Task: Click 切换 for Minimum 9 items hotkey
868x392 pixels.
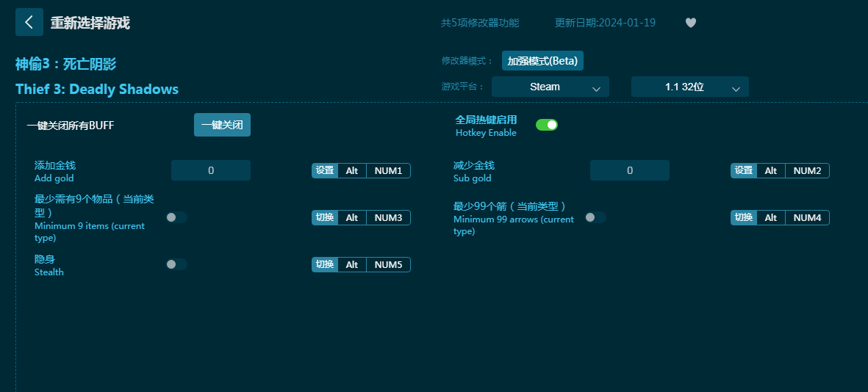Action: (x=325, y=217)
